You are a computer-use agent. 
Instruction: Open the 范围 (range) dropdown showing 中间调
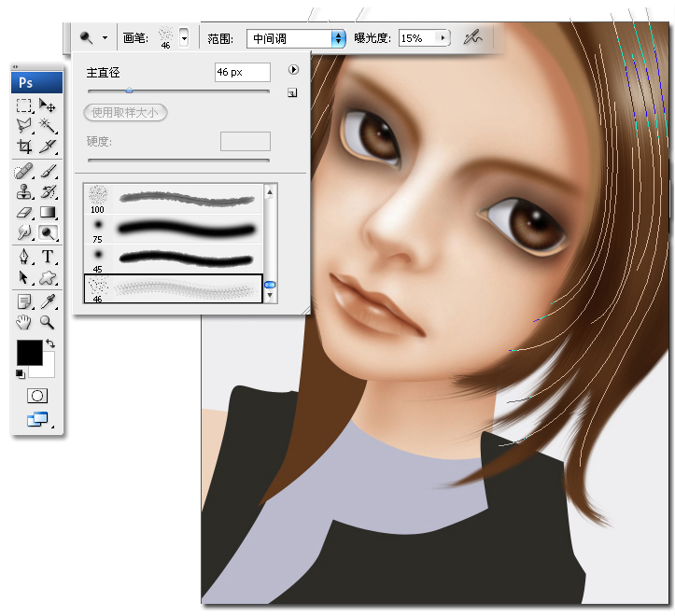click(x=296, y=38)
